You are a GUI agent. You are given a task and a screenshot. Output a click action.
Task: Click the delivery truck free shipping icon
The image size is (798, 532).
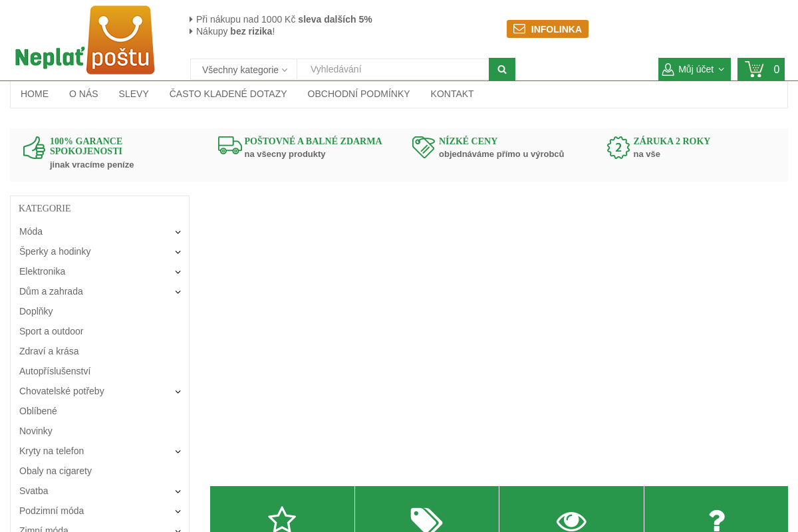[x=229, y=146]
